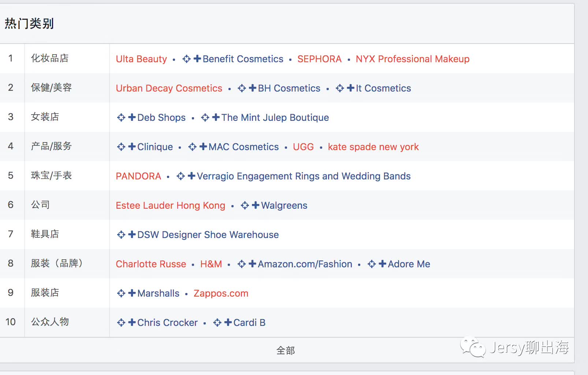Select the 化妆品店 category cell
The height and width of the screenshot is (375, 588).
(67, 58)
